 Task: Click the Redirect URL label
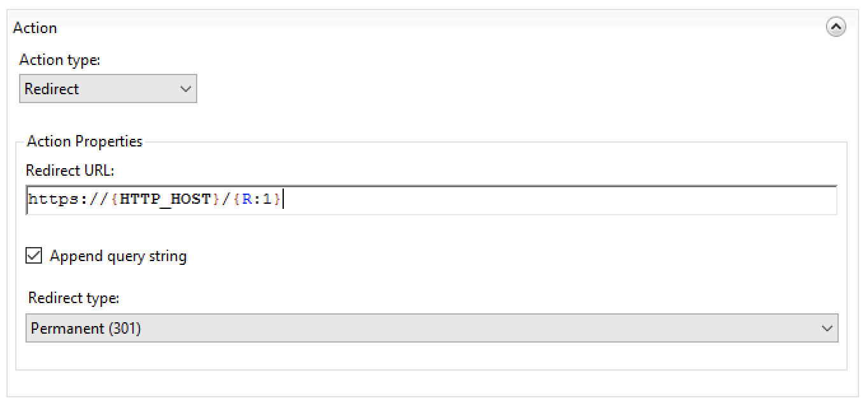pyautogui.click(x=69, y=171)
